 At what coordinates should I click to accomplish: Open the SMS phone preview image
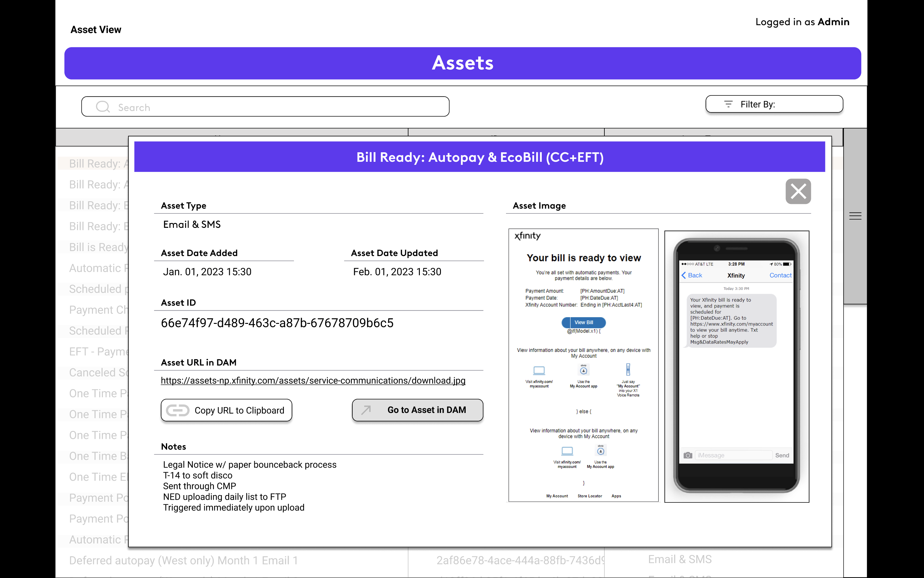pos(736,366)
